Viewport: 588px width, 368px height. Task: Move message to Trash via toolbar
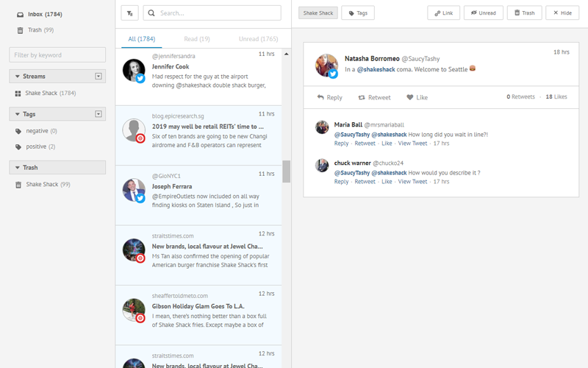524,13
